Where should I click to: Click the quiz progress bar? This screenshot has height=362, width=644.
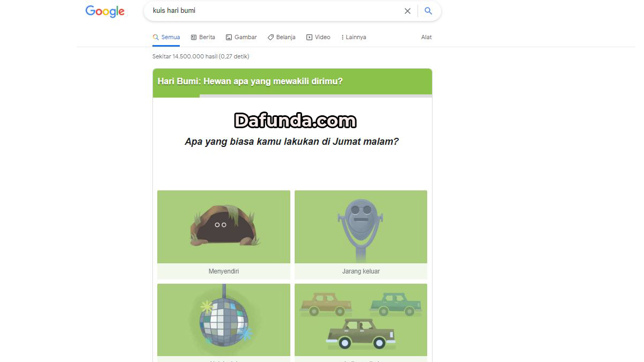point(292,96)
